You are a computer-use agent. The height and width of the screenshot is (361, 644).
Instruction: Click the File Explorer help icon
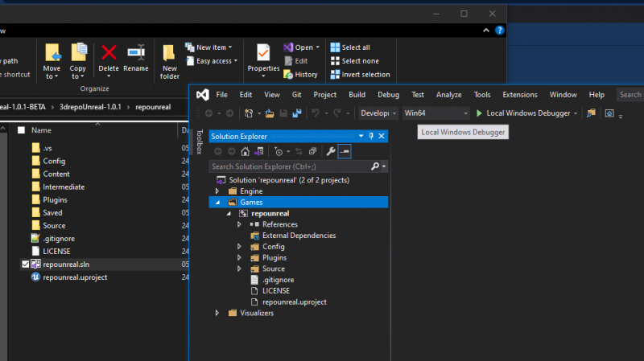pos(499,31)
